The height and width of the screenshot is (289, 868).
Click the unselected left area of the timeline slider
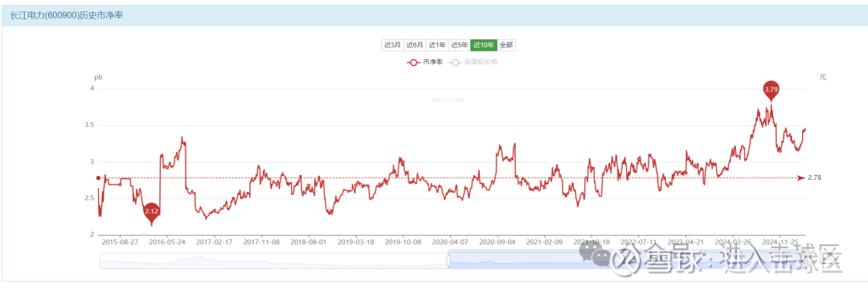[273, 260]
